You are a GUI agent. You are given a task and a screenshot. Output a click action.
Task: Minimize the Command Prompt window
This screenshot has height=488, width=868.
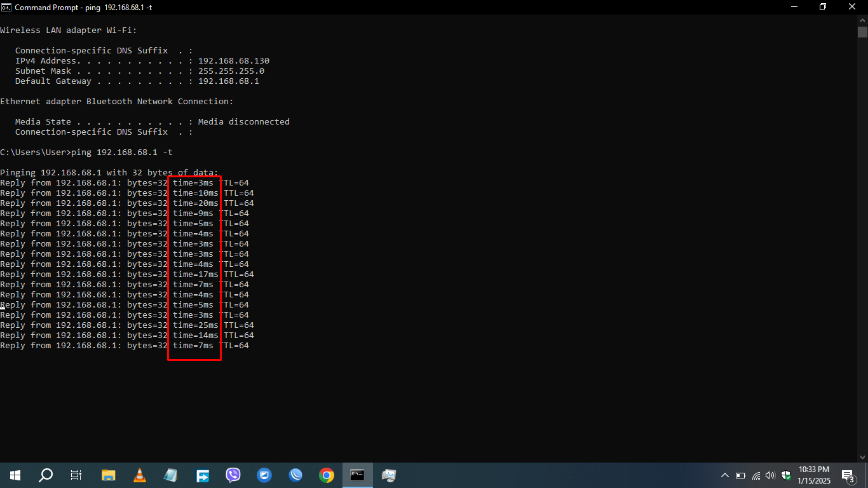tap(794, 7)
